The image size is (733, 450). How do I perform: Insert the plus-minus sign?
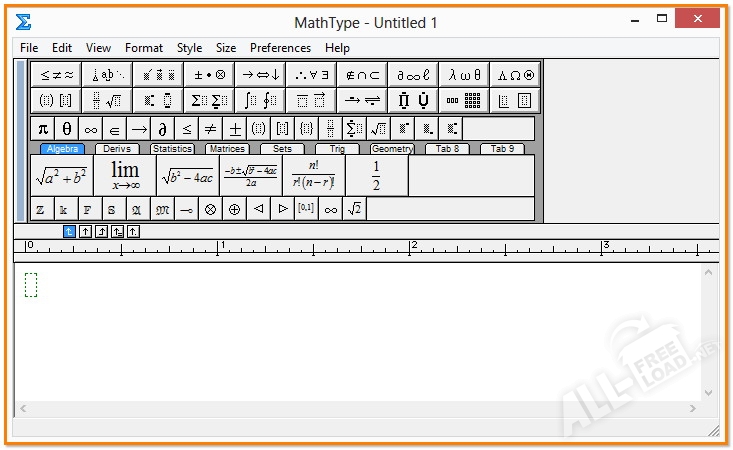click(x=235, y=129)
